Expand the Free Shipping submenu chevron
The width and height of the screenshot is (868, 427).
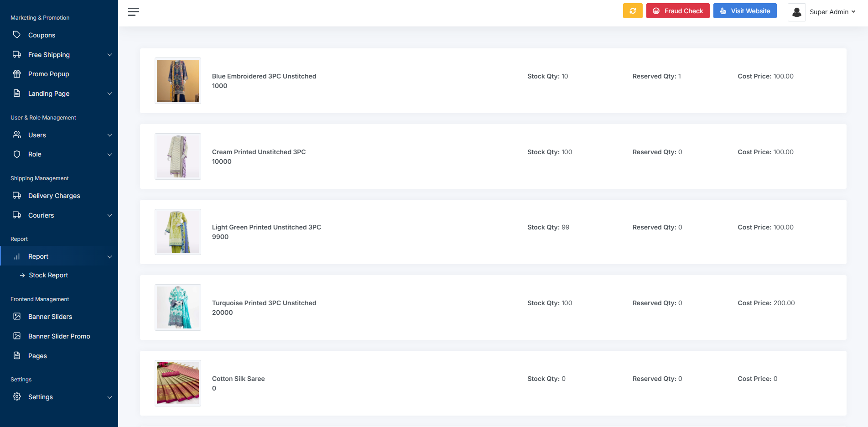point(109,55)
